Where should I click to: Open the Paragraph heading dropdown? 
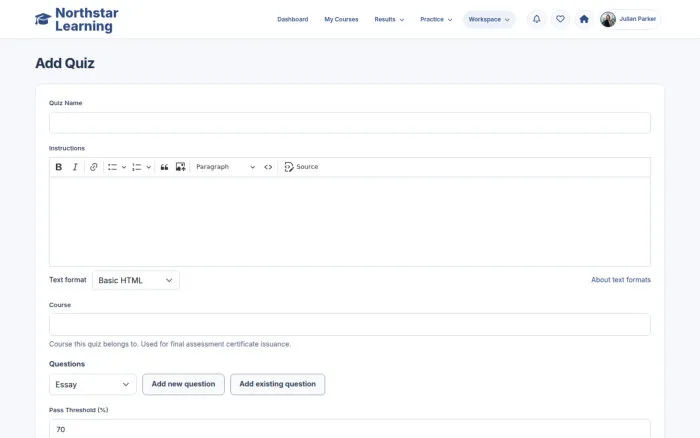225,167
